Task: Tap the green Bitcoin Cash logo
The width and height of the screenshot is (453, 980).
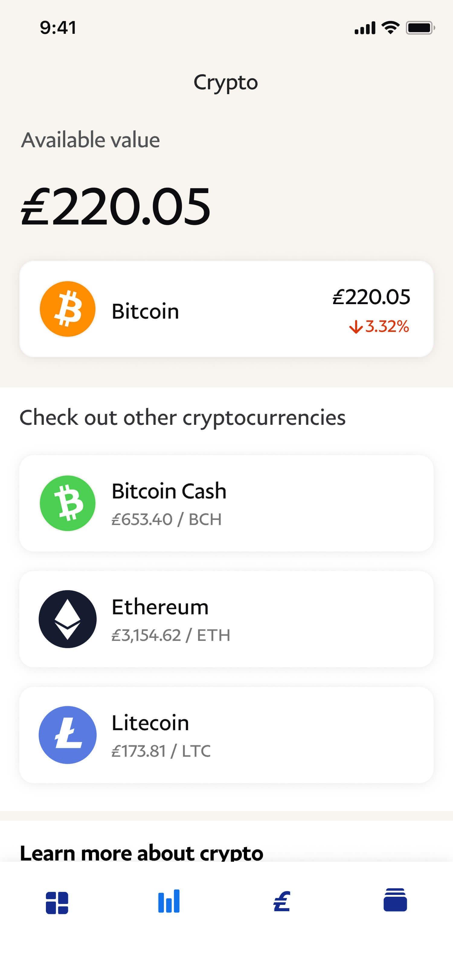Action: 67,503
